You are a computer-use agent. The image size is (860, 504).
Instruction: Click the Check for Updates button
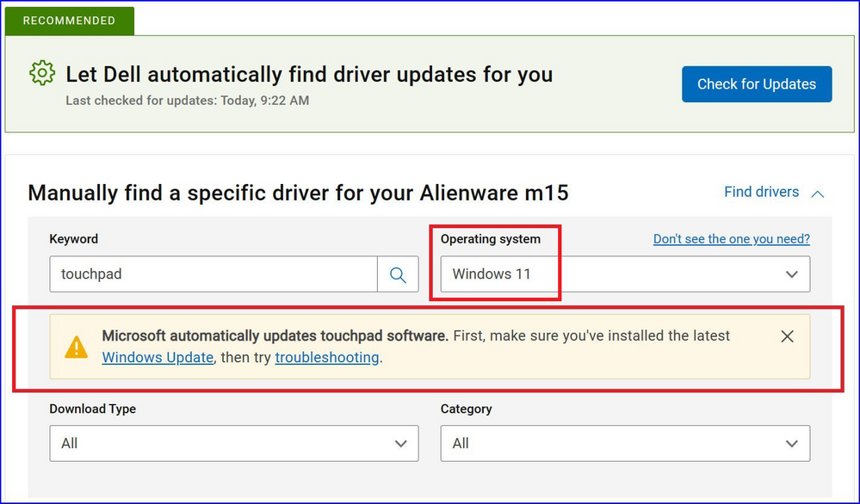(757, 83)
